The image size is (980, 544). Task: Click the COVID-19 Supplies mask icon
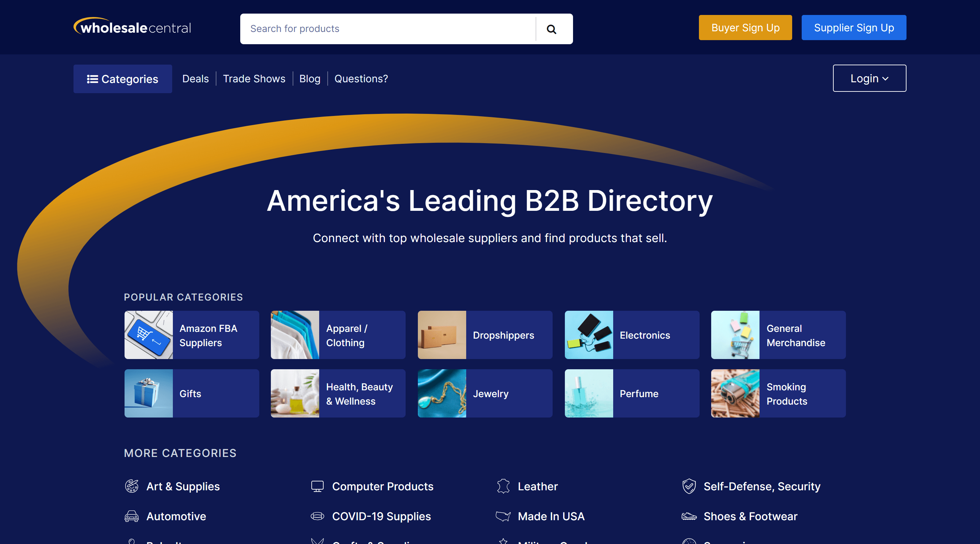317,516
